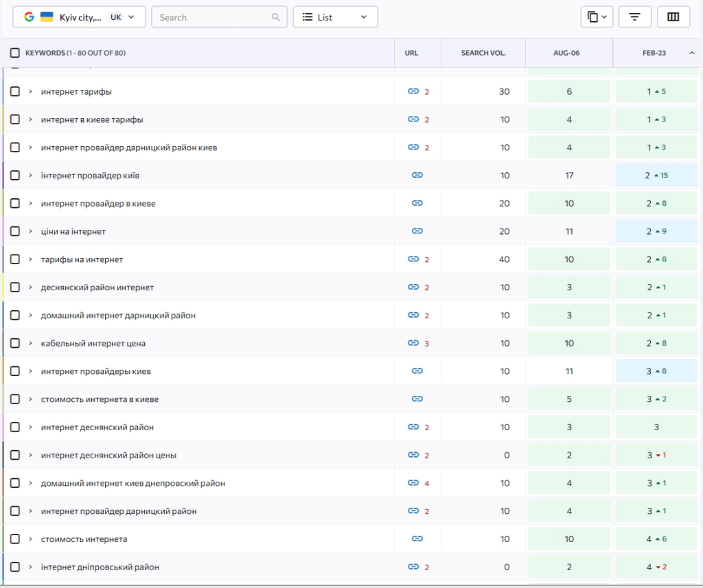Image resolution: width=703 pixels, height=588 pixels.
Task: Click keyword інтернет провайдер київ
Action: [x=90, y=176]
